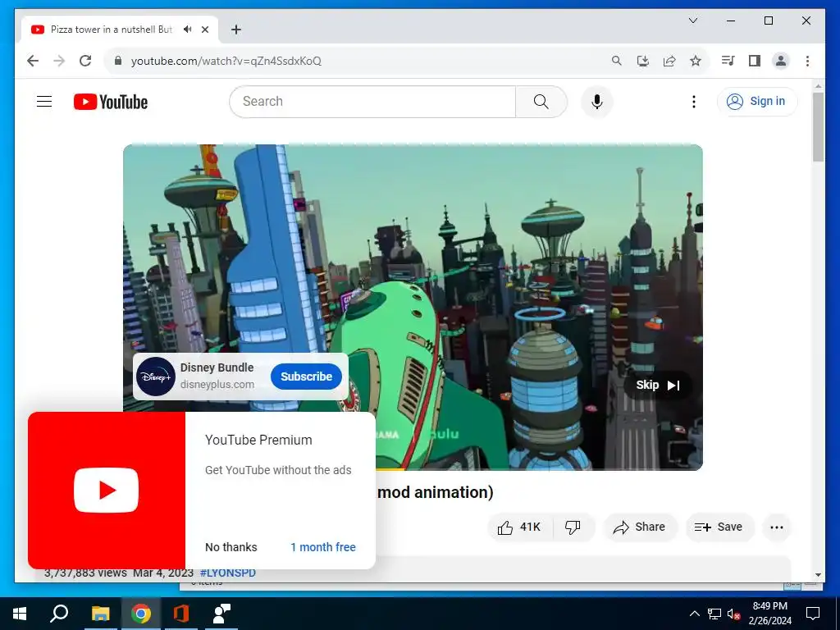Toggle Chrome side panel
840x630 pixels.
755,61
